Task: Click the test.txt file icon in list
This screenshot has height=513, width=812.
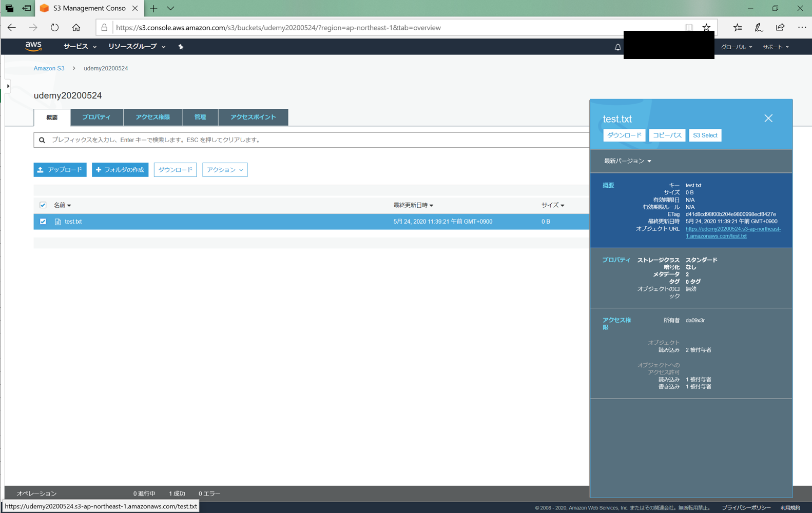Action: coord(58,222)
